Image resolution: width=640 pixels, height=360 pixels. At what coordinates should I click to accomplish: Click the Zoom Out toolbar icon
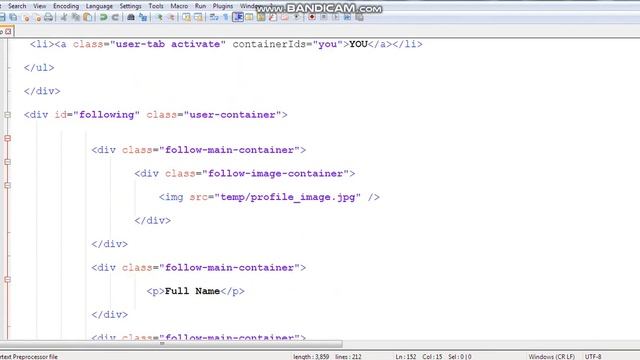point(171,17)
